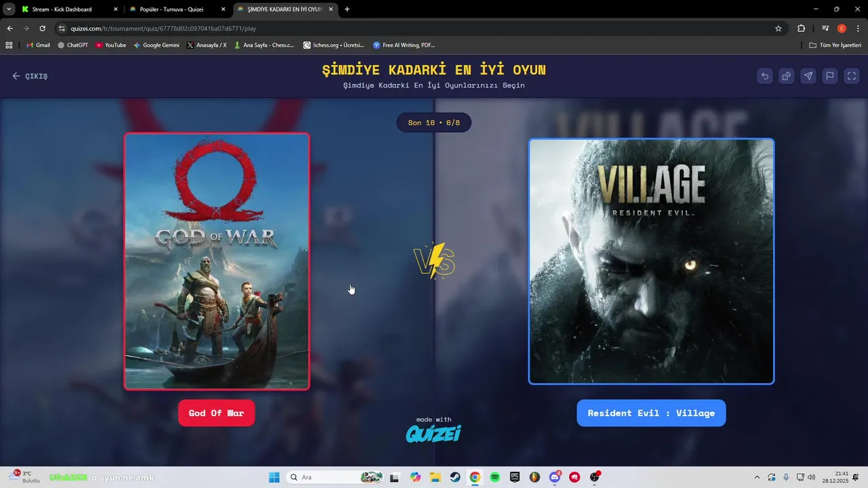
Task: Open the media control icon in Chrome toolbar
Action: 825,28
